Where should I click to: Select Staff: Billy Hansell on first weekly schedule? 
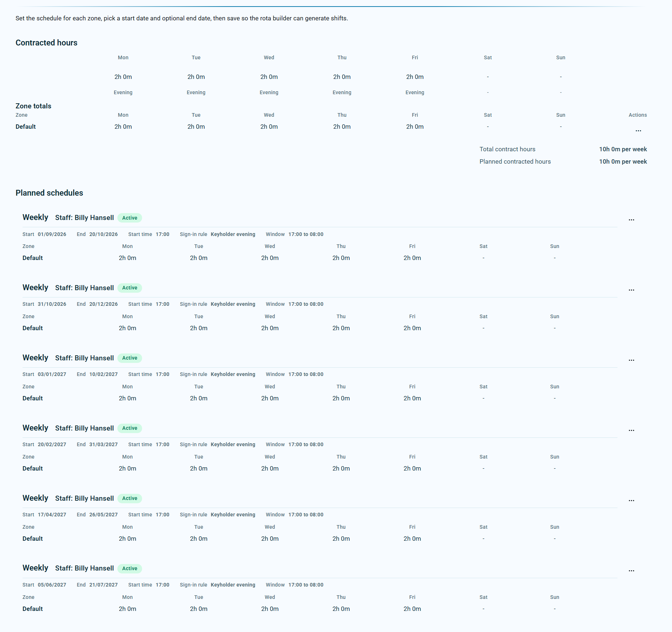click(84, 217)
